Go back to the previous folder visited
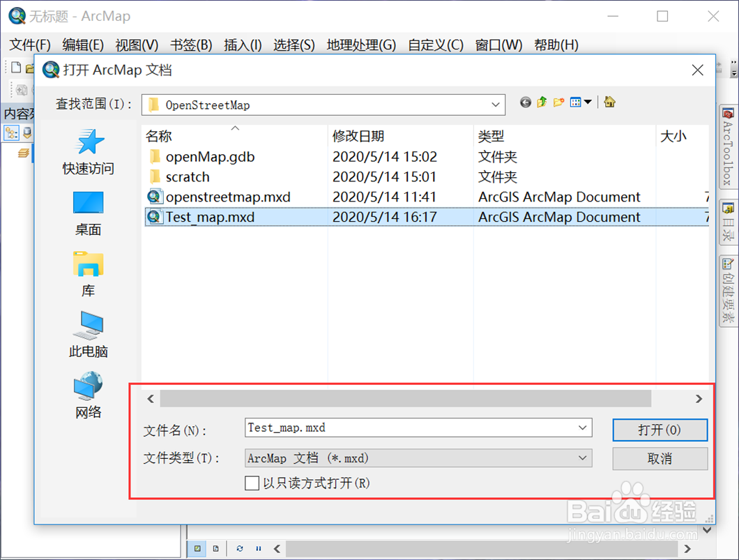The width and height of the screenshot is (739, 560). pyautogui.click(x=525, y=102)
